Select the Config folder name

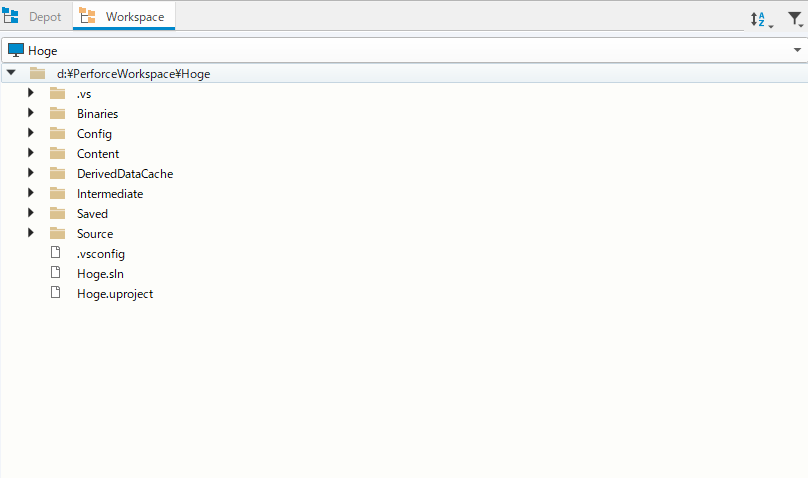(94, 134)
